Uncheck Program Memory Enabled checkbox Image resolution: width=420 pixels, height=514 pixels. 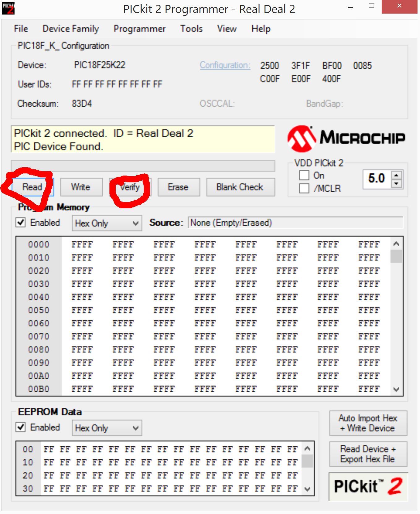click(x=21, y=223)
